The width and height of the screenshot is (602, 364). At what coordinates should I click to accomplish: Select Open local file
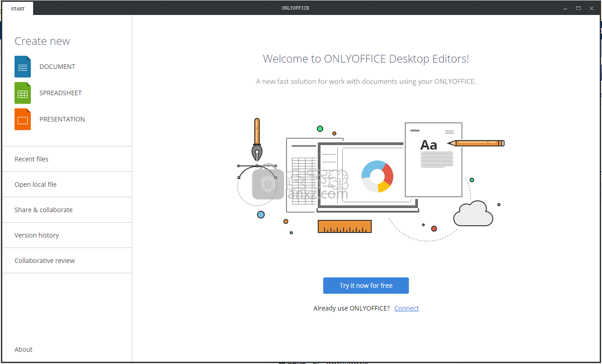(x=67, y=184)
